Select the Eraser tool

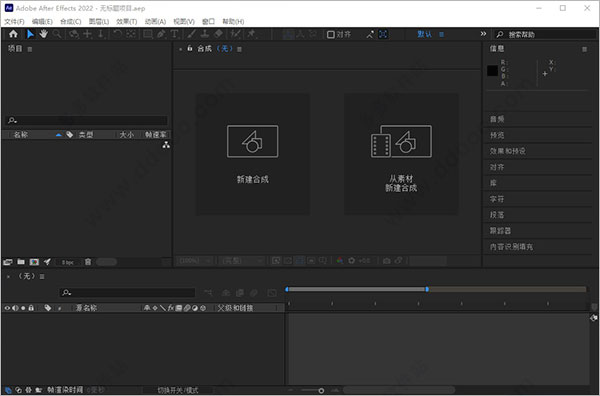point(218,34)
